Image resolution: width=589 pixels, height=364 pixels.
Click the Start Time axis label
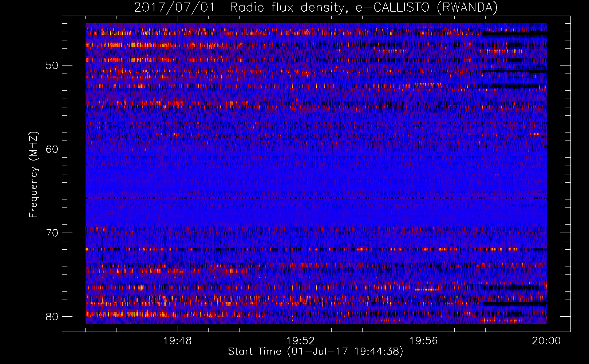pyautogui.click(x=316, y=352)
